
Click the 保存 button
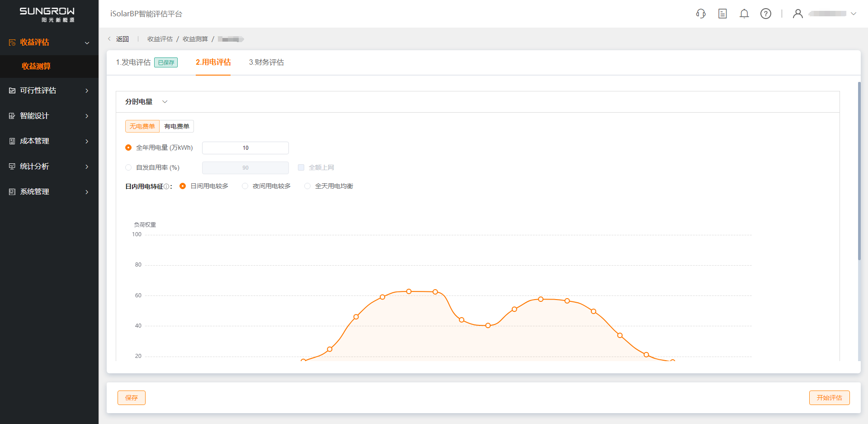point(132,398)
